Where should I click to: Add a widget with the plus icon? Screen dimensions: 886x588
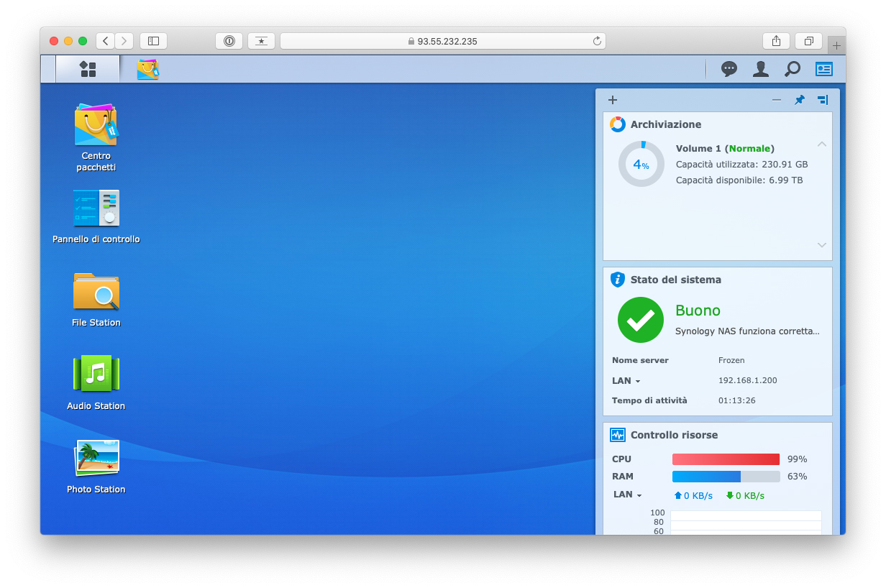pyautogui.click(x=613, y=100)
